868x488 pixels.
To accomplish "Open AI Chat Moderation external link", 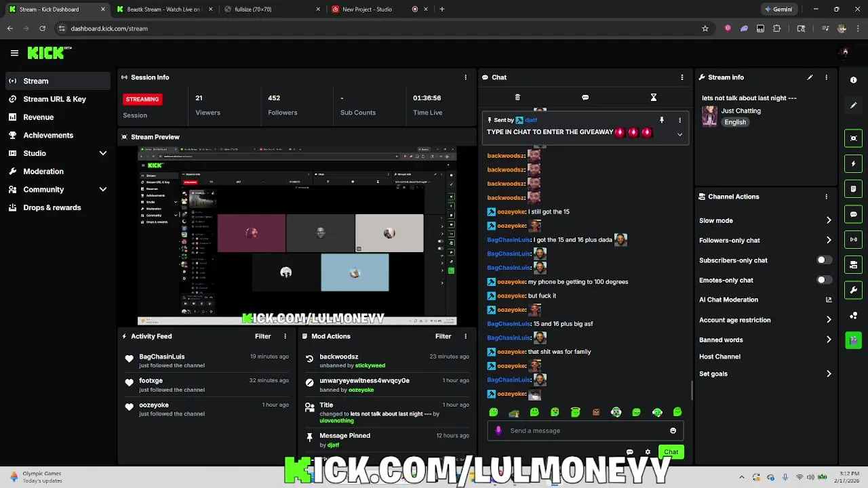I will pos(829,300).
